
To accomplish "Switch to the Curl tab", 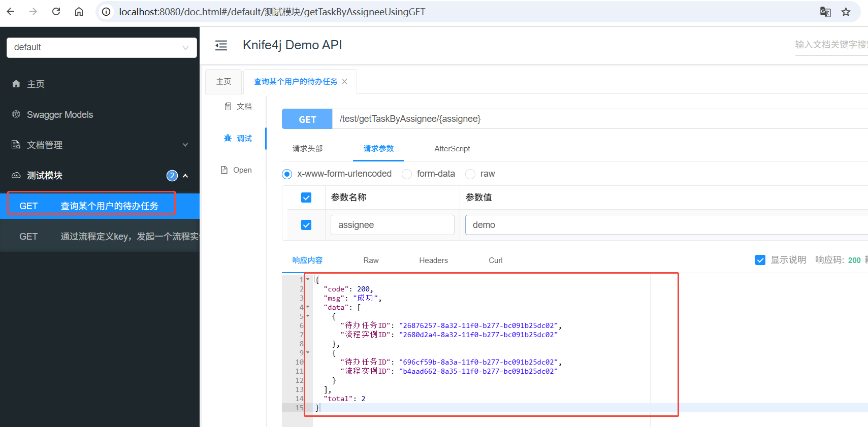I will (495, 260).
